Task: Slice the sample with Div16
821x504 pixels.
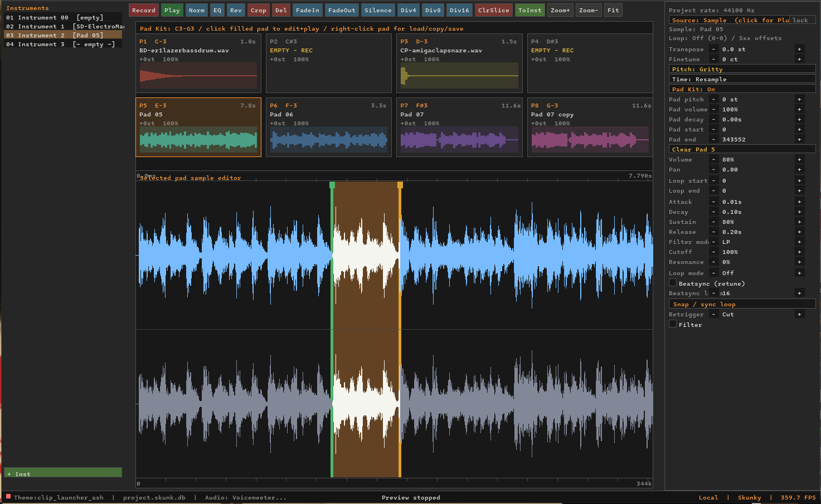Action: click(459, 10)
